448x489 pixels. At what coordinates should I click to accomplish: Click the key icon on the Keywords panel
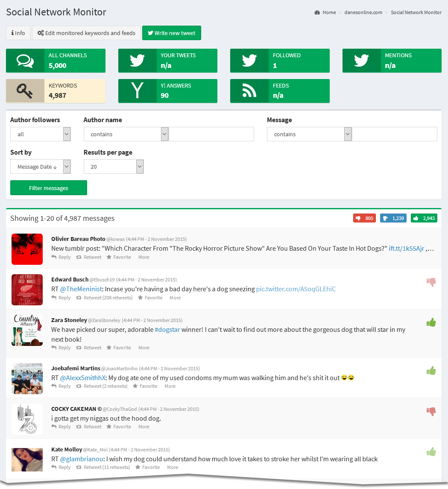coord(25,91)
